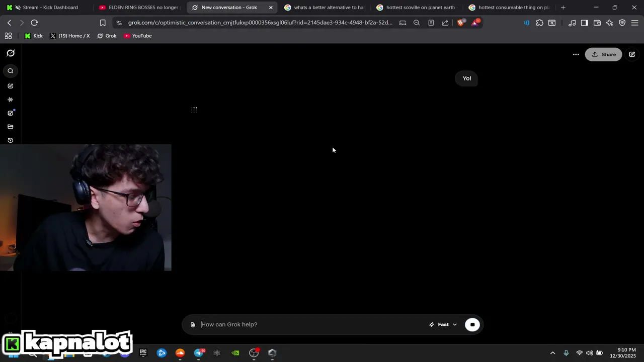Open Battle.net in the taskbar

[162, 353]
